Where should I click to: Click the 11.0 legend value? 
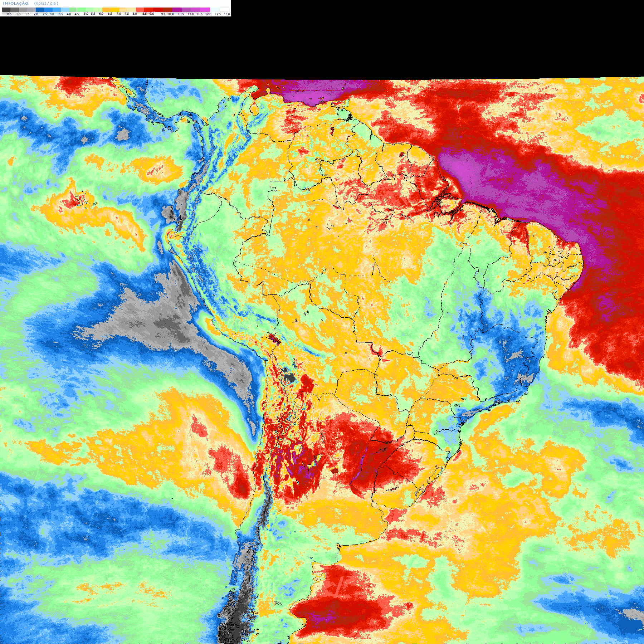(191, 14)
